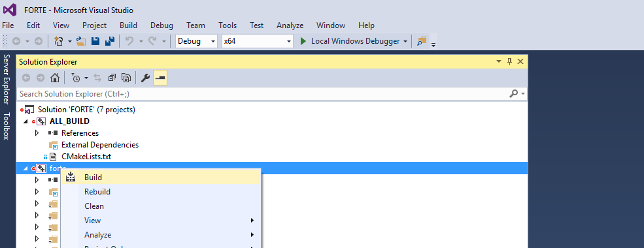
Task: Open Analyze submenu in context menu
Action: (x=161, y=235)
